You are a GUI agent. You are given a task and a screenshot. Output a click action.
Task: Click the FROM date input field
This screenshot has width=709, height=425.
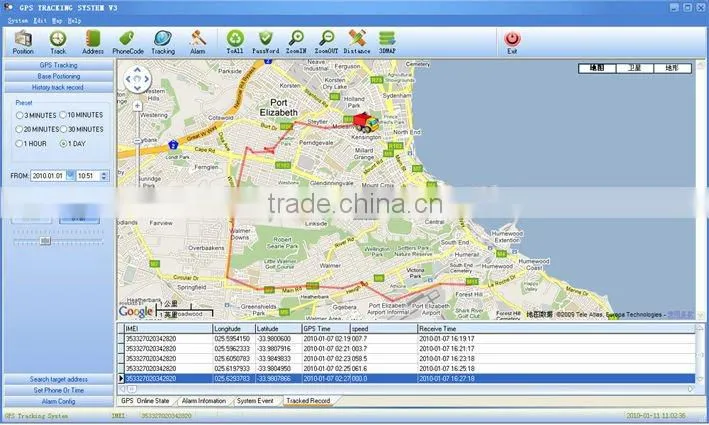[x=48, y=175]
